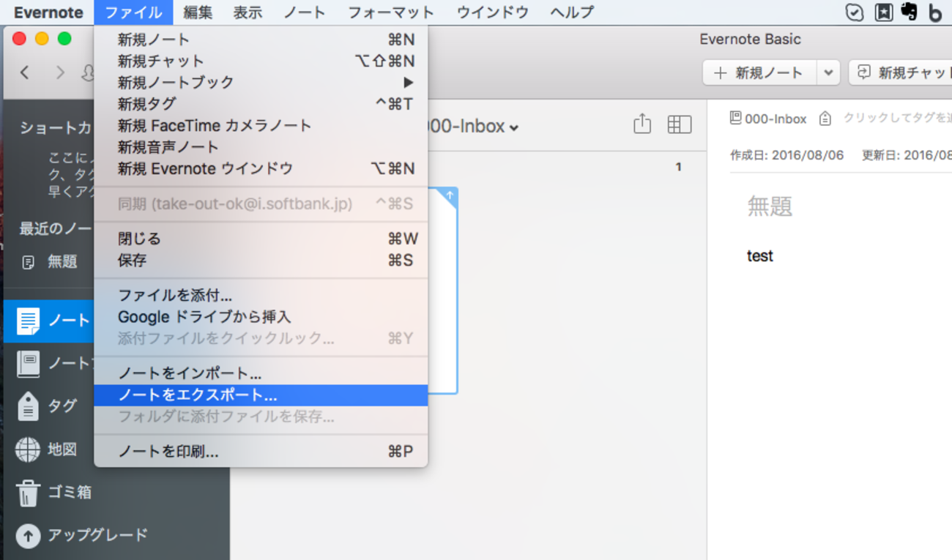Open the タグ section in the sidebar

pos(48,406)
